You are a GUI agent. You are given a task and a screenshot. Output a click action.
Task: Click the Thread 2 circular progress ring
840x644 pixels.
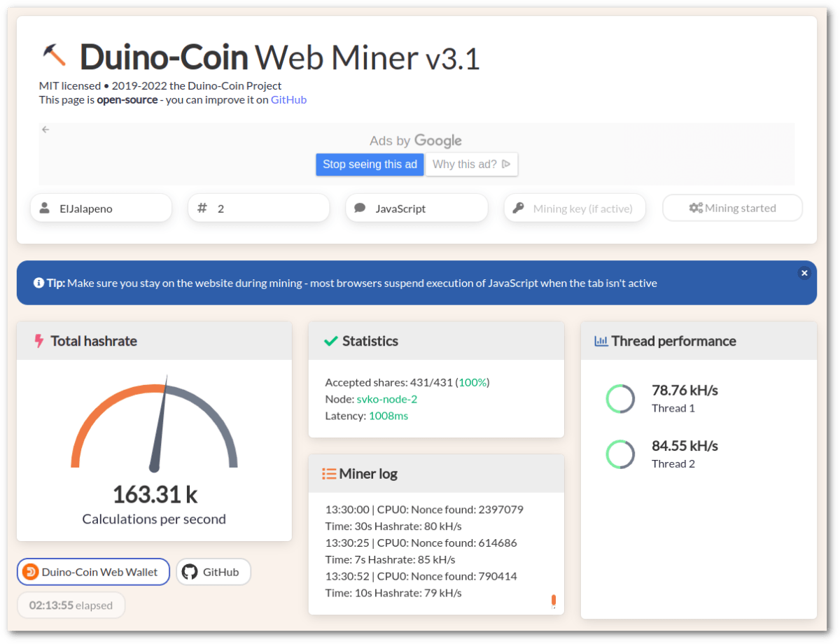tap(620, 454)
